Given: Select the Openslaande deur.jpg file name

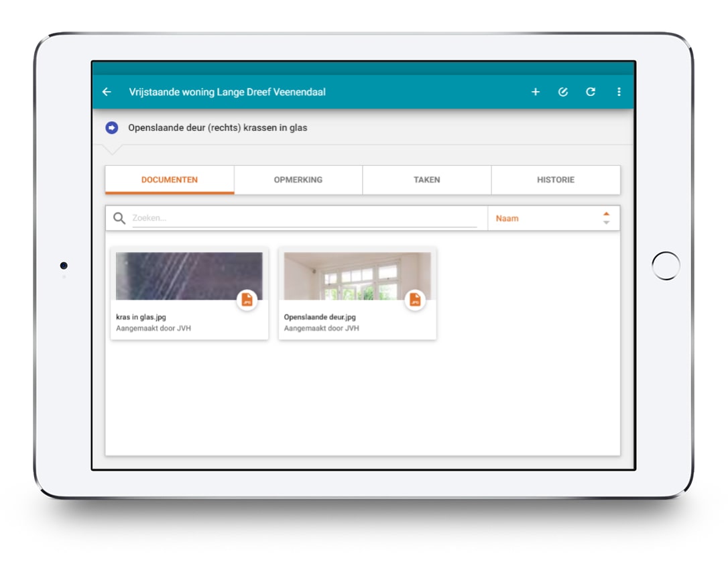Looking at the screenshot, I should click(x=320, y=317).
